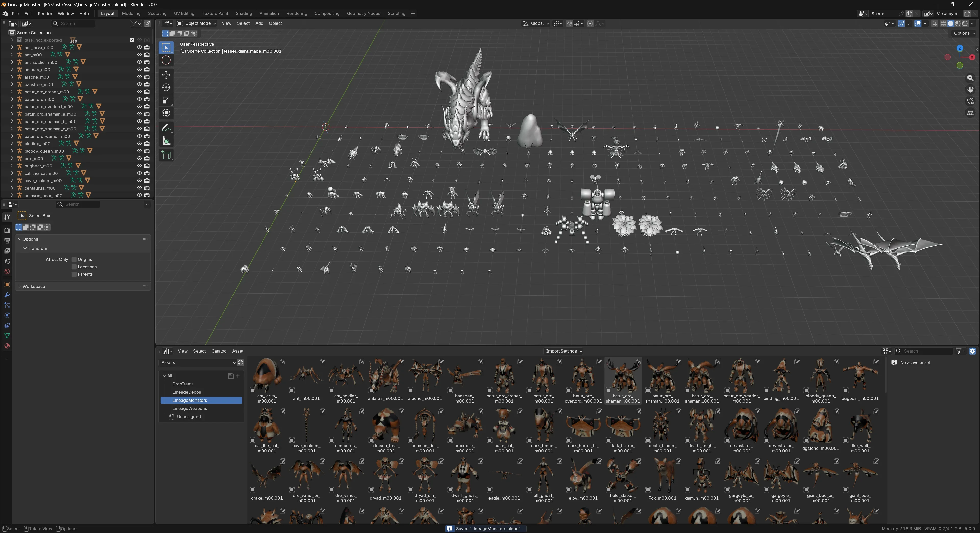Open the Material properties tab

click(7, 346)
